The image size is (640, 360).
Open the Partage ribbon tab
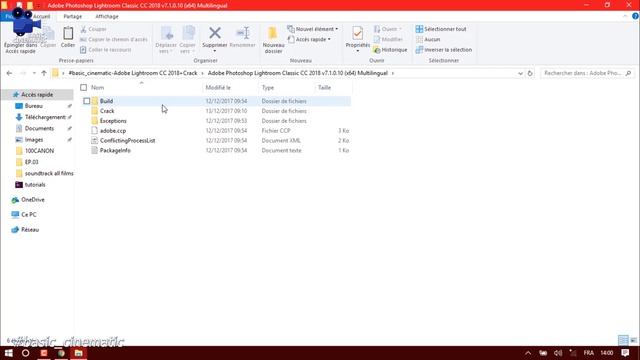point(73,16)
